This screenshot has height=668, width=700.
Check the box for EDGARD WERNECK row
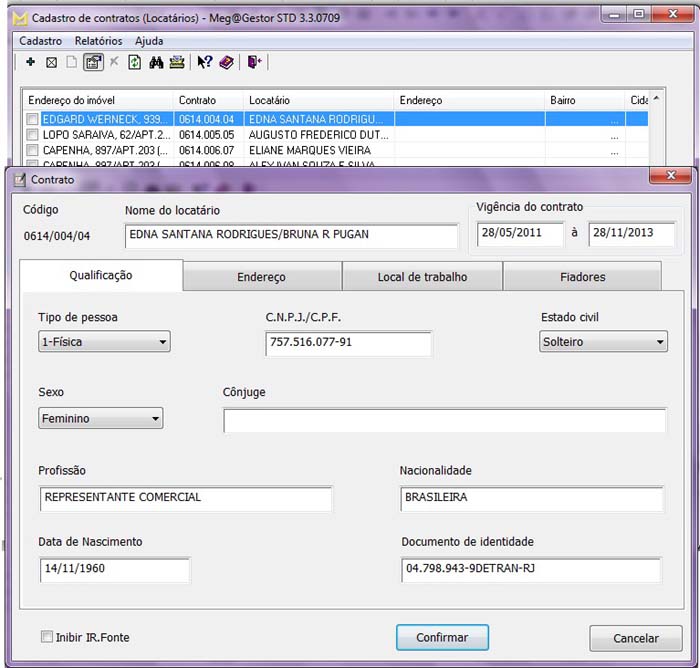coord(33,118)
